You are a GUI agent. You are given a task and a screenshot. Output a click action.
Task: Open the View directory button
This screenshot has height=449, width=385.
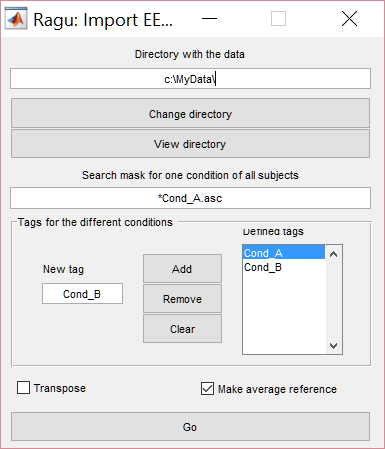pos(190,144)
